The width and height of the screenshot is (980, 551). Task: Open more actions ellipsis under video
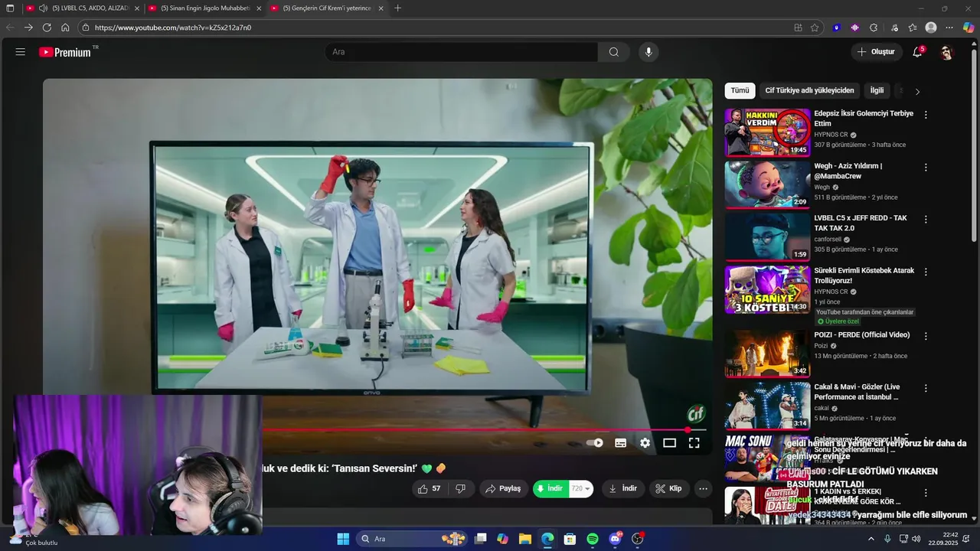[703, 488]
